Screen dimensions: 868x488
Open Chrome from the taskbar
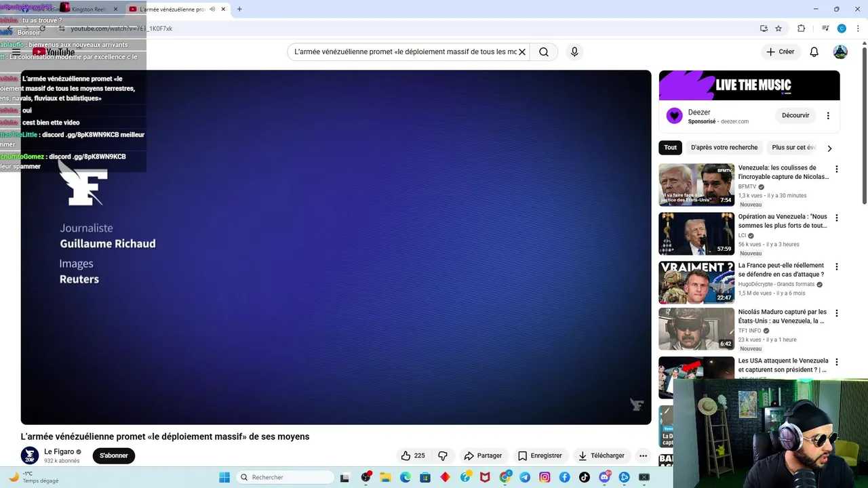click(505, 477)
